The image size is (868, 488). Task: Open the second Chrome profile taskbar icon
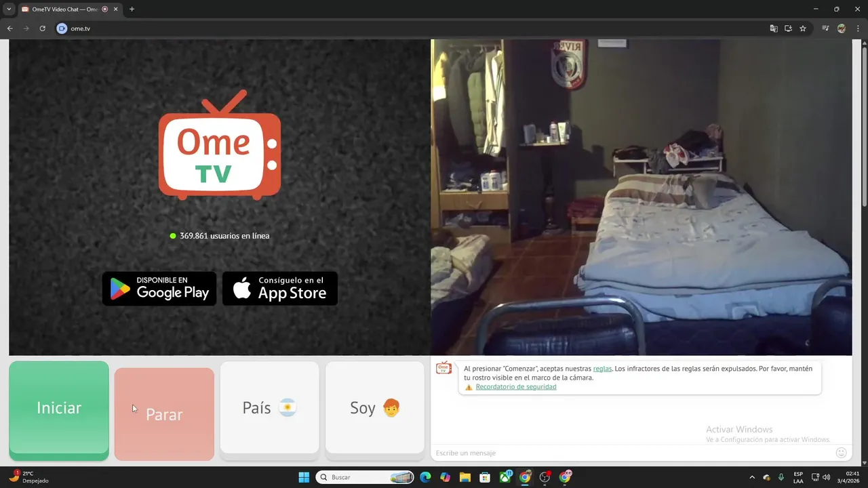[565, 477]
